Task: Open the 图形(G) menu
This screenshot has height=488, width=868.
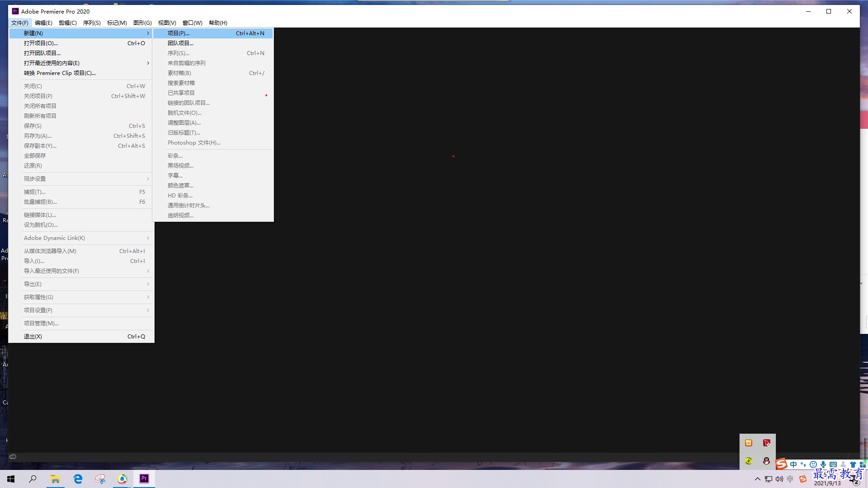Action: click(x=142, y=23)
